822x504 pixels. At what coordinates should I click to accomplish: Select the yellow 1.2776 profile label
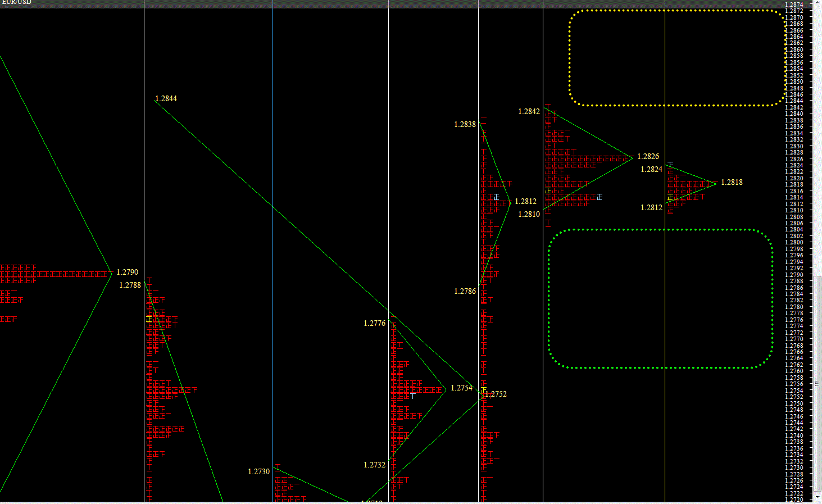375,323
